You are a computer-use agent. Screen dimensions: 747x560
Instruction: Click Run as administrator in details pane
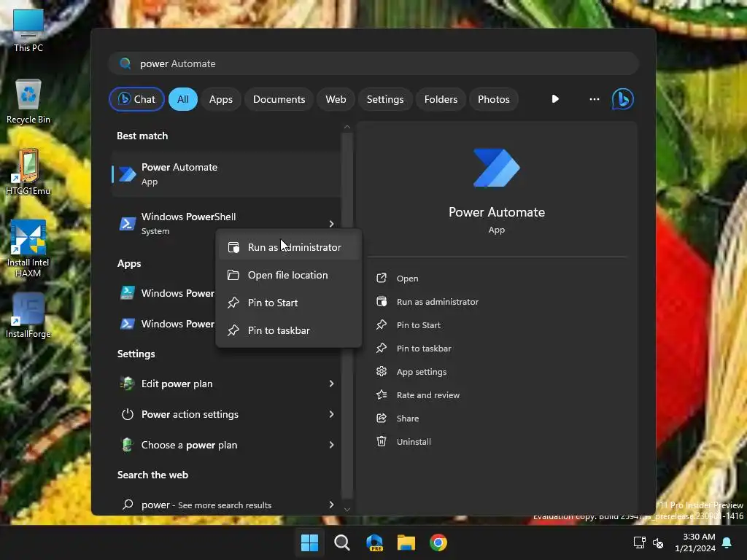[438, 301]
